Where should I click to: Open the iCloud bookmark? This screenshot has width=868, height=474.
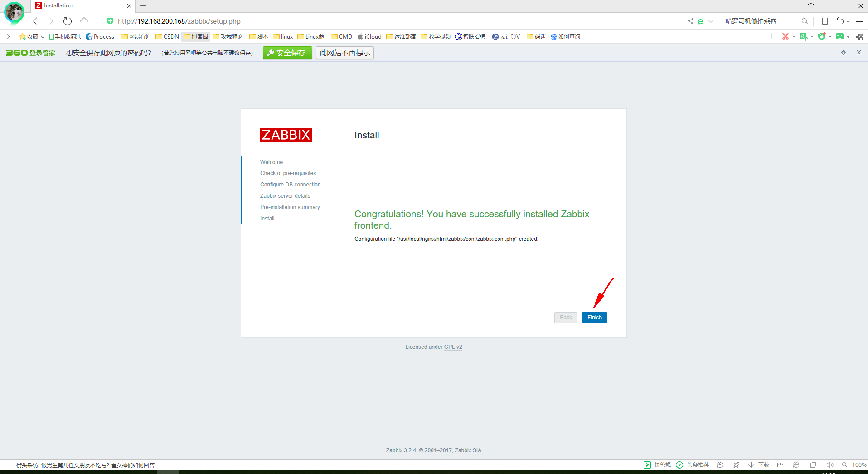[x=369, y=37]
